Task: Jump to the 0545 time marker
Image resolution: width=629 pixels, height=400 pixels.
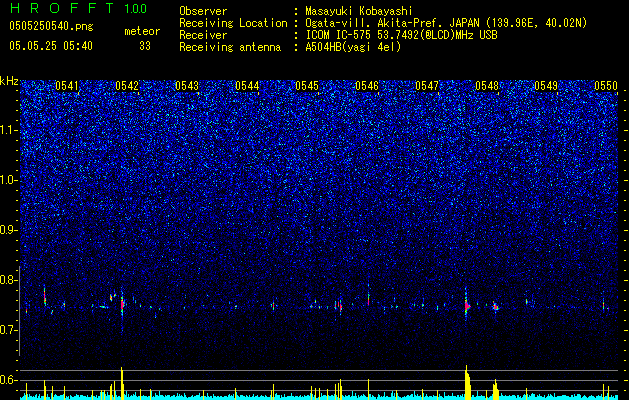Action: point(307,86)
